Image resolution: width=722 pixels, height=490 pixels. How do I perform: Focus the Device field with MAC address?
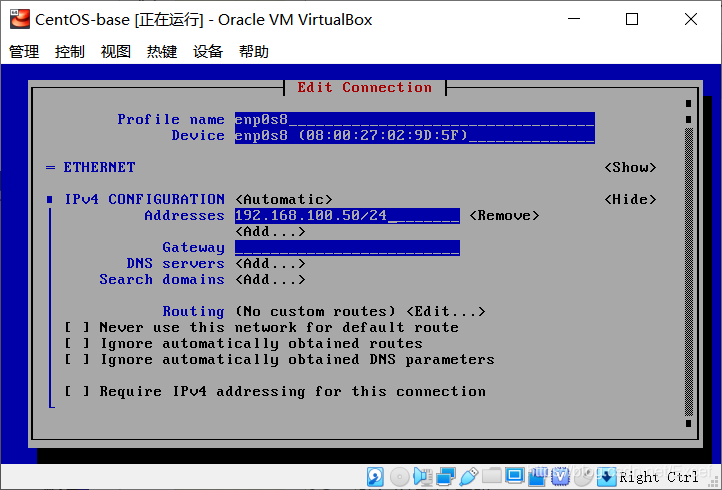[414, 136]
